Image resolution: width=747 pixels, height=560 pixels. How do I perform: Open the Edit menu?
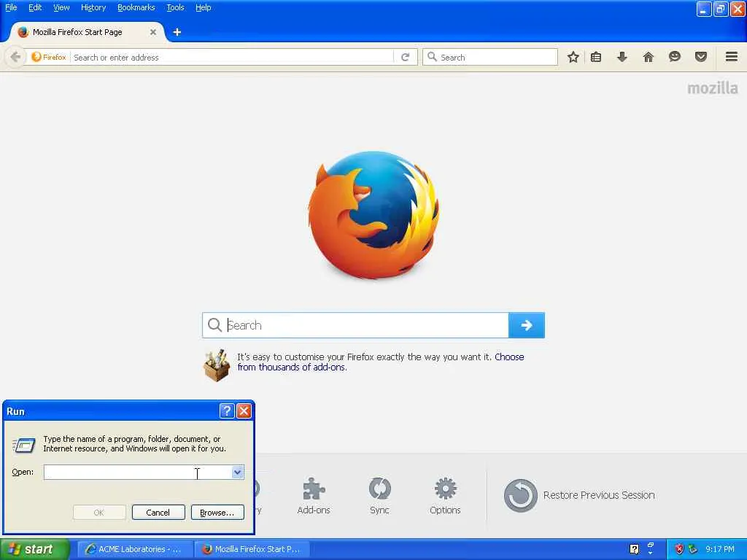[x=35, y=7]
